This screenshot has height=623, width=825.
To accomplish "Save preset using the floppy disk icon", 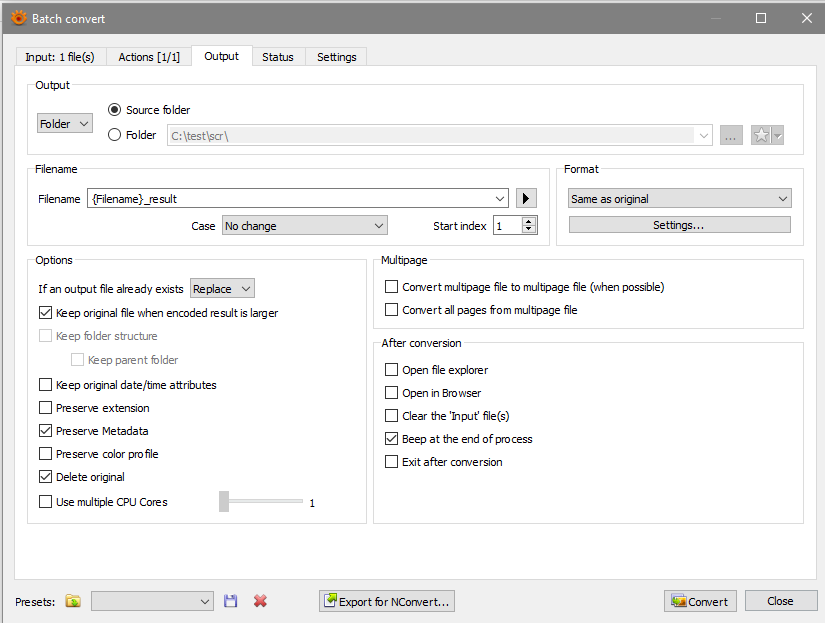I will pos(231,601).
